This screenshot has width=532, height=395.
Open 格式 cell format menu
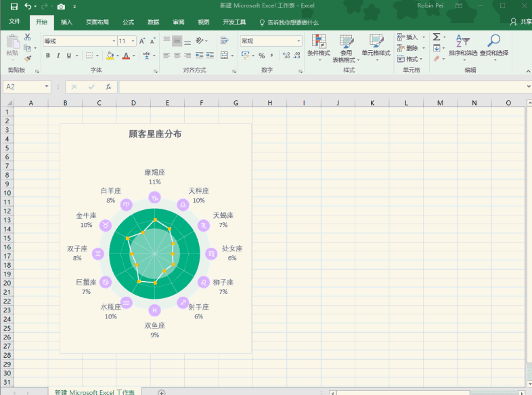tap(410, 59)
